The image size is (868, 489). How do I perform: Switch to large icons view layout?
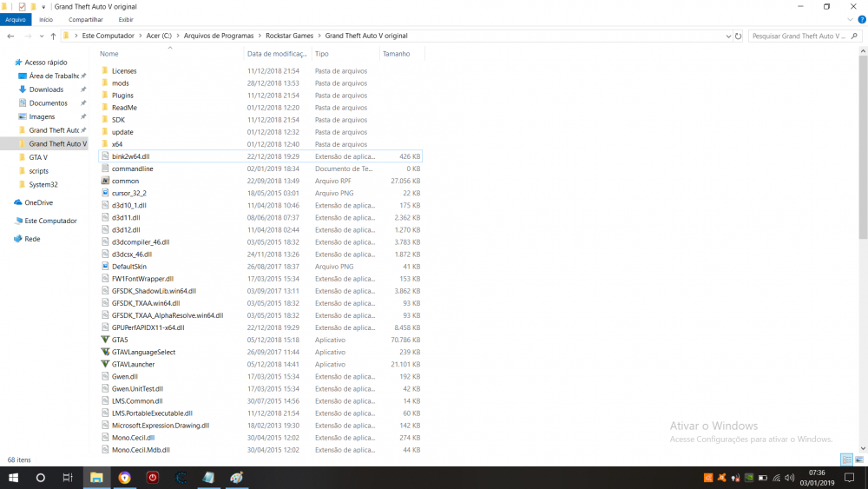pos(859,459)
